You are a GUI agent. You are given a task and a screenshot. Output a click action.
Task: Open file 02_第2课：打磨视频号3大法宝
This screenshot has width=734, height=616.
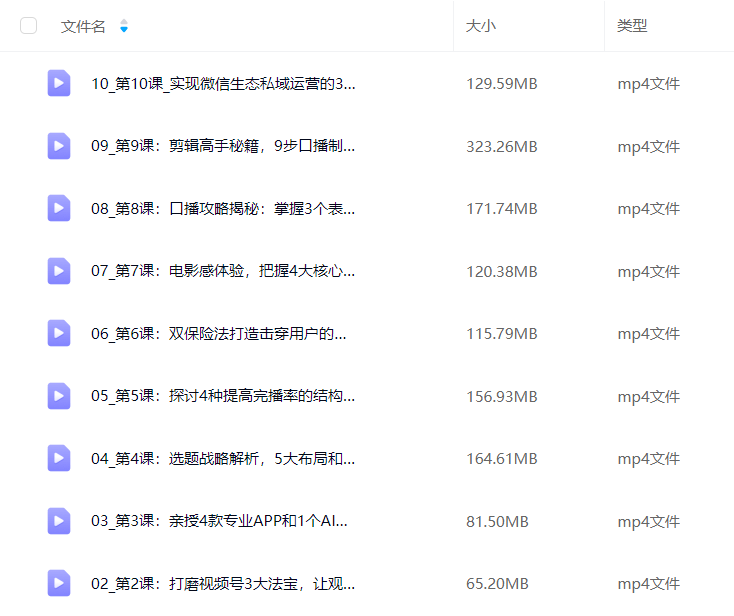[223, 584]
